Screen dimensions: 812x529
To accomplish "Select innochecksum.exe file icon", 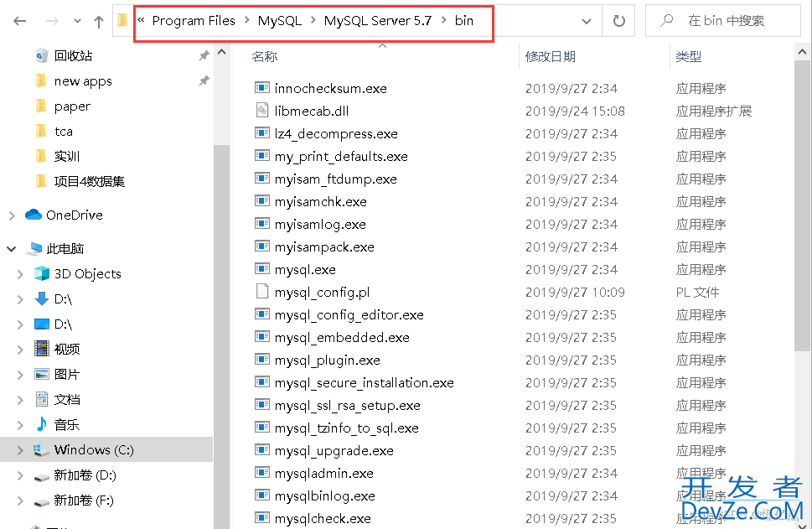I will [x=262, y=87].
